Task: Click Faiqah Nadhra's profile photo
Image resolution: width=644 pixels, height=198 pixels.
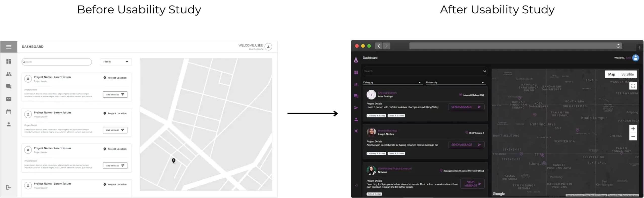Action: coord(371,132)
